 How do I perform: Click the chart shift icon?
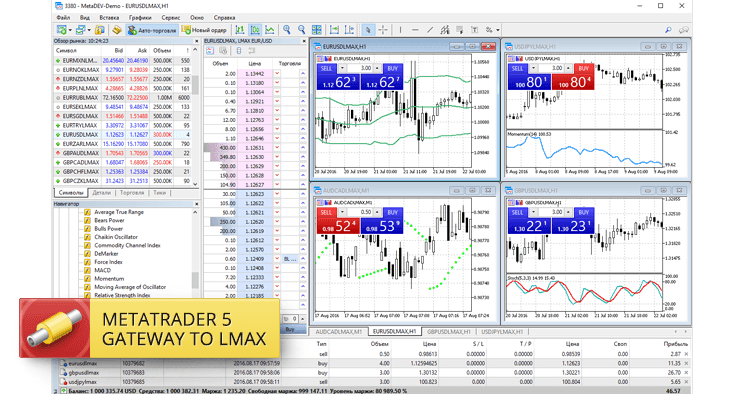pos(349,30)
